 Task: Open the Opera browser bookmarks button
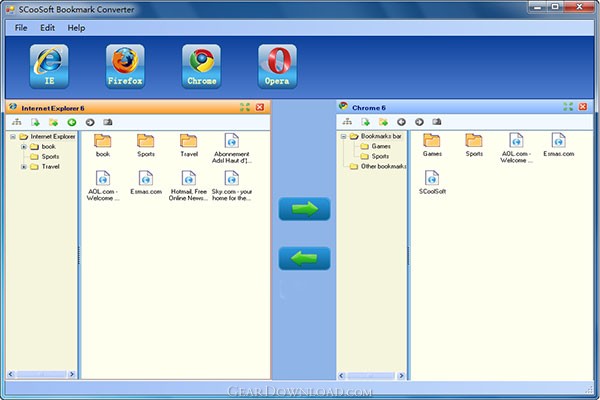[x=277, y=66]
